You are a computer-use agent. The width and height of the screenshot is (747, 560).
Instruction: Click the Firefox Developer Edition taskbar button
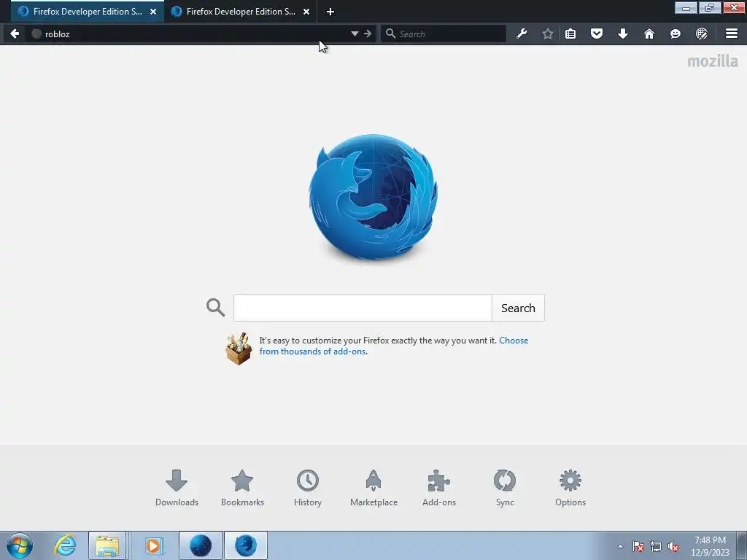click(x=245, y=545)
